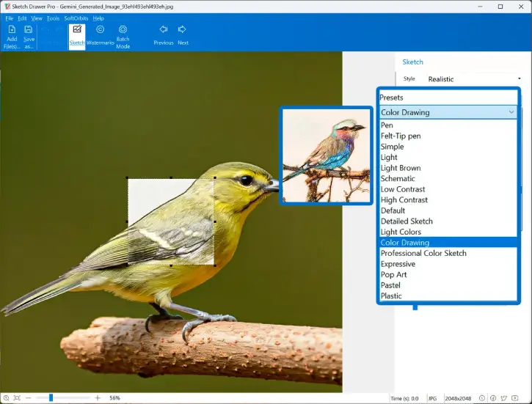Screen dimensions: 532x404
Task: Collapse the Presets combo box showing Color Drawing
Action: coord(511,112)
